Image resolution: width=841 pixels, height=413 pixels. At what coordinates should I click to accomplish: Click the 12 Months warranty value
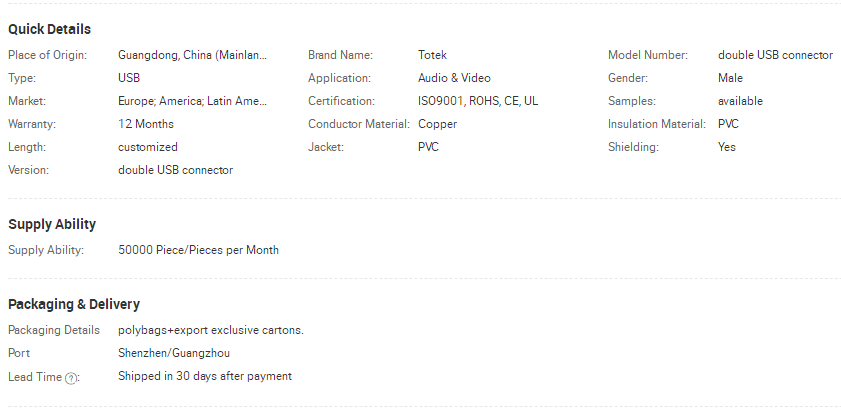[x=146, y=124]
